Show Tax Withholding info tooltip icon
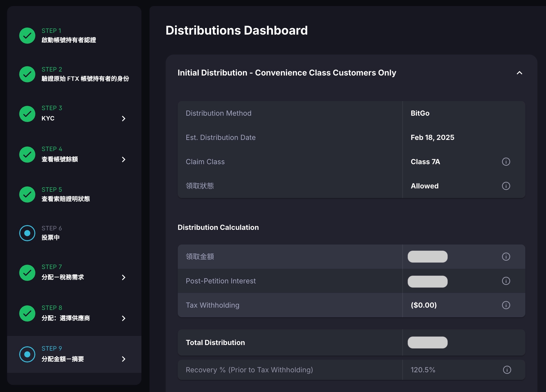Screen dimensions: 546x392 506,305
